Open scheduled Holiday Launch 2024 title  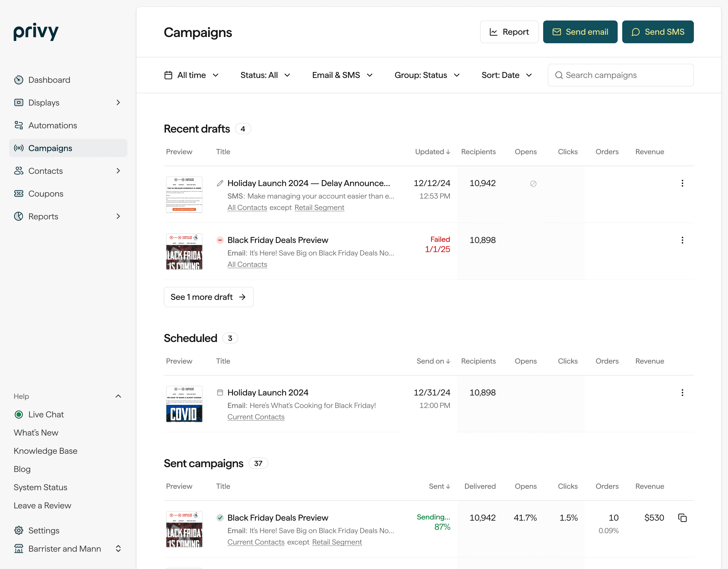[268, 392]
